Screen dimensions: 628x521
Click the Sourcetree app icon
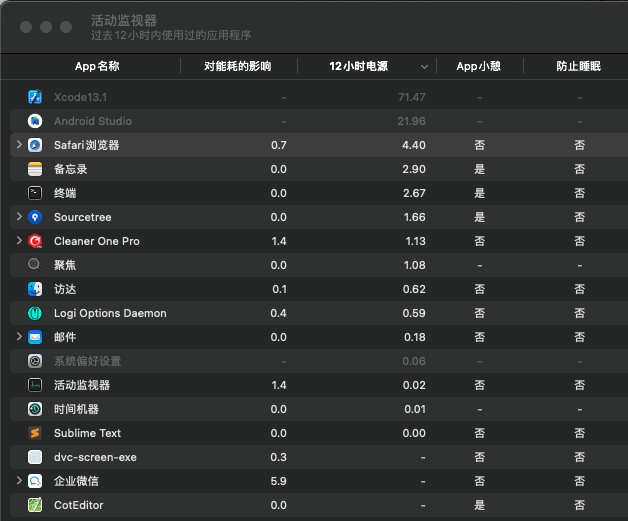(x=35, y=217)
